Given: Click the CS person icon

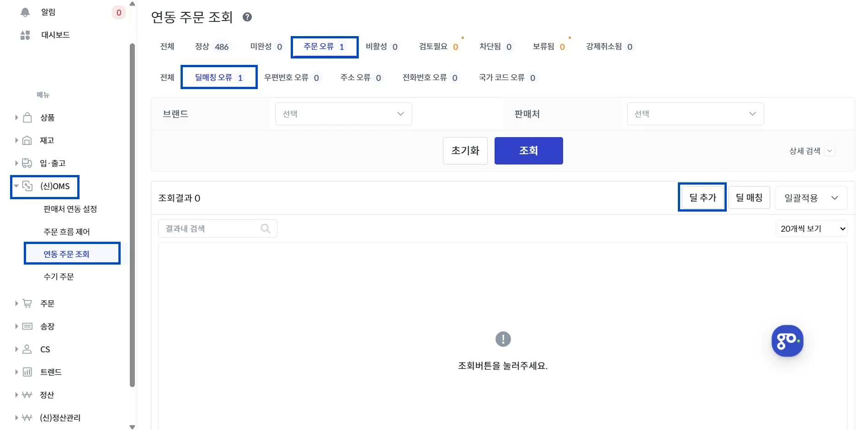Looking at the screenshot, I should (27, 349).
